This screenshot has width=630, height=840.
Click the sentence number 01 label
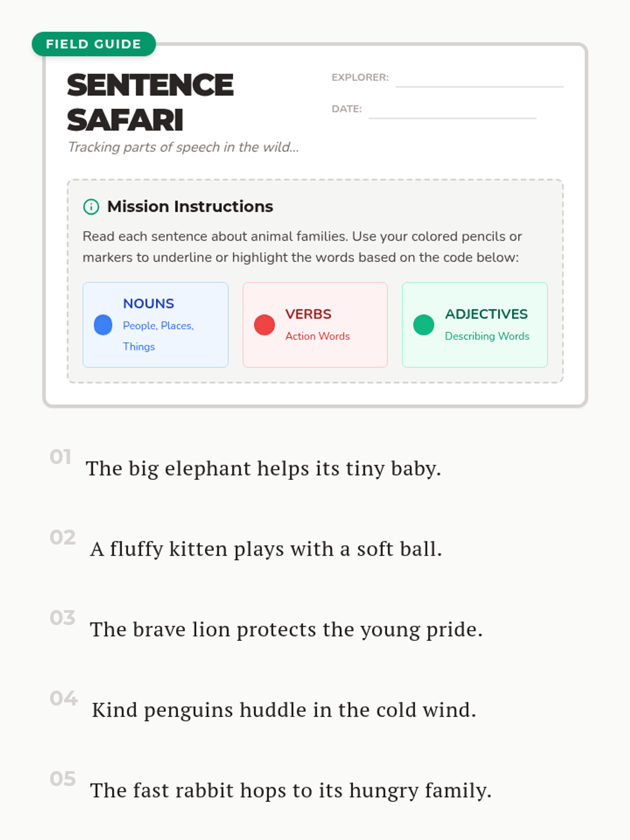point(60,457)
